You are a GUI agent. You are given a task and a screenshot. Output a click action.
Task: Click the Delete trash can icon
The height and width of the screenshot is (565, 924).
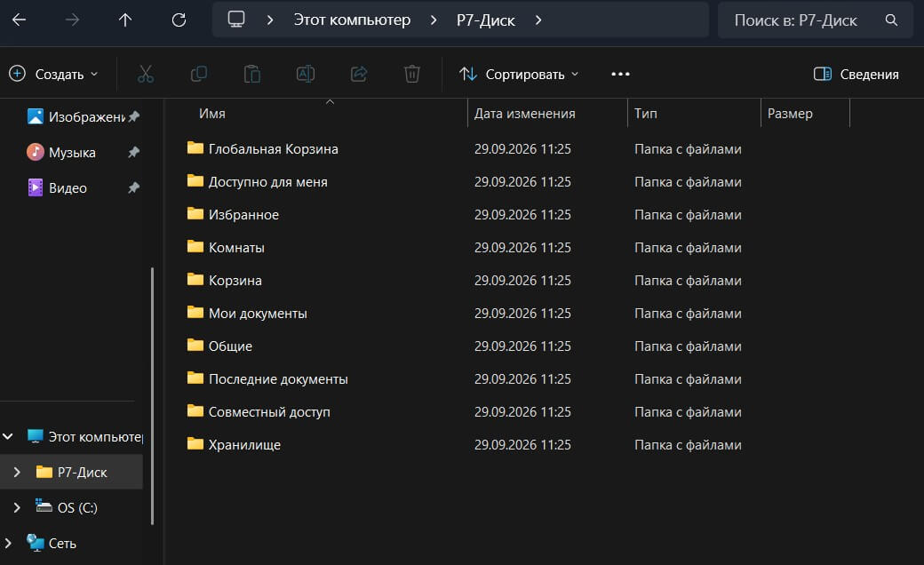(x=412, y=74)
